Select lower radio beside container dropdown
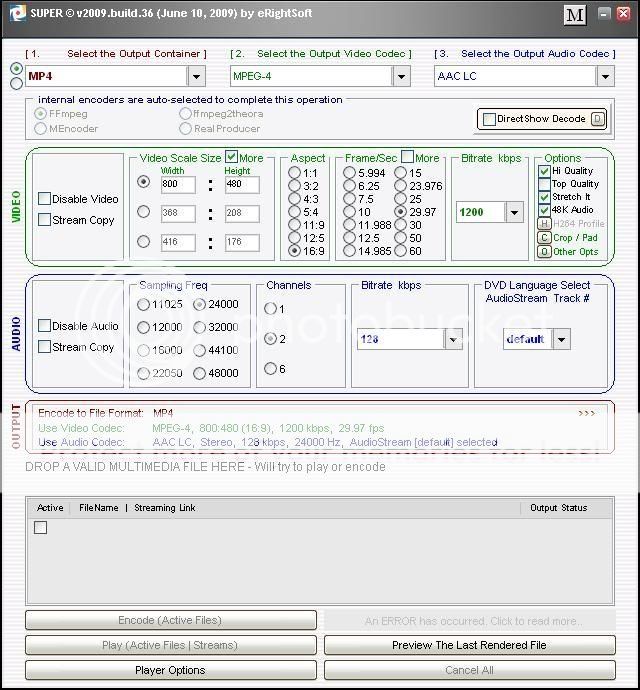 [16, 83]
